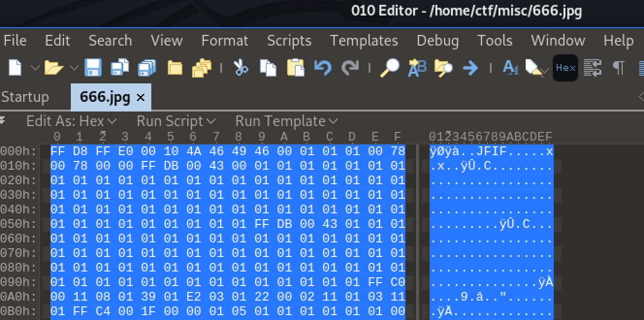This screenshot has width=644, height=320.
Task: Open the Format menu
Action: 225,41
